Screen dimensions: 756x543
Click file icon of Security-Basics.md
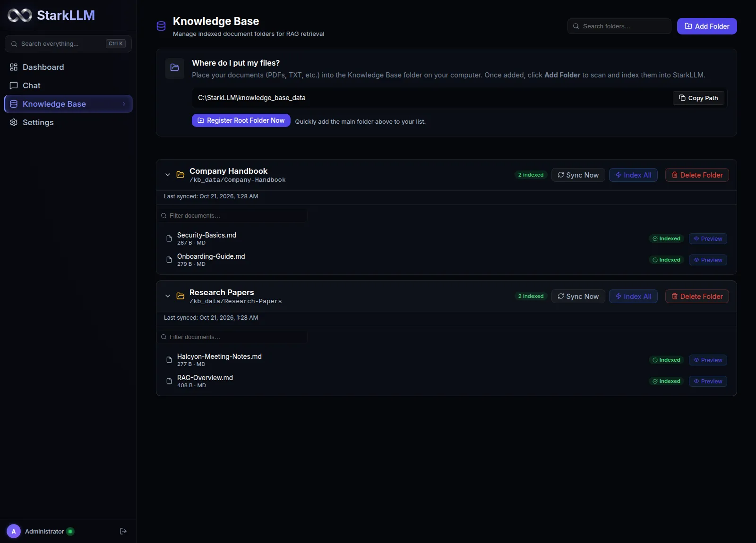169,238
